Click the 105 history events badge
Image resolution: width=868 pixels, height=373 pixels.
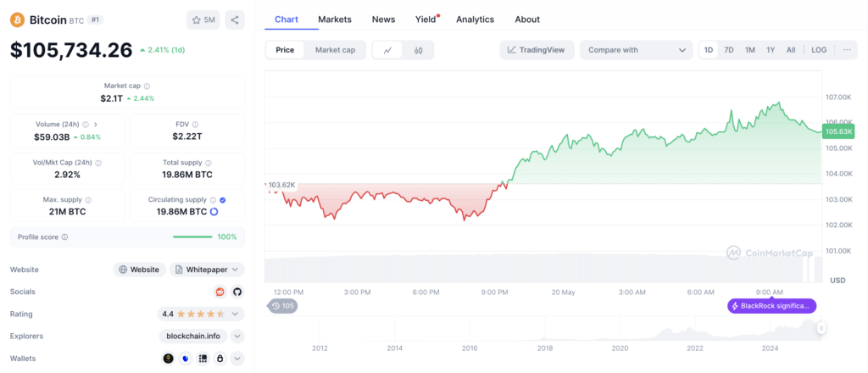point(283,305)
